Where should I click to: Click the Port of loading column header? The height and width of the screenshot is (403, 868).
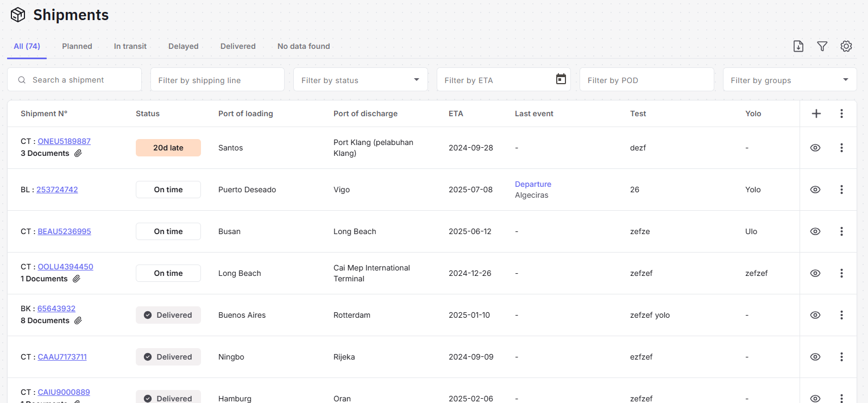click(246, 114)
